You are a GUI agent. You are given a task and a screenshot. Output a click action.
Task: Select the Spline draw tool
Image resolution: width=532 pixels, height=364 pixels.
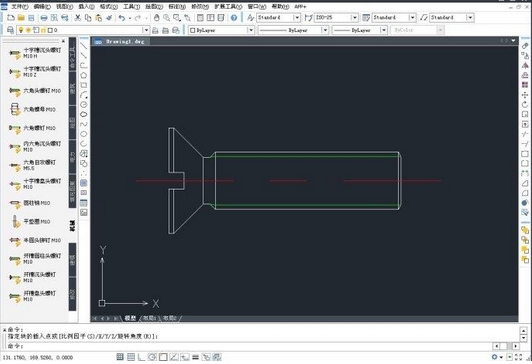[x=83, y=124]
